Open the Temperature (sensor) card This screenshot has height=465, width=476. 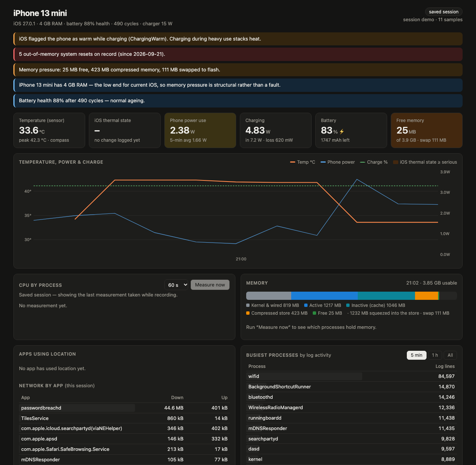[49, 131]
